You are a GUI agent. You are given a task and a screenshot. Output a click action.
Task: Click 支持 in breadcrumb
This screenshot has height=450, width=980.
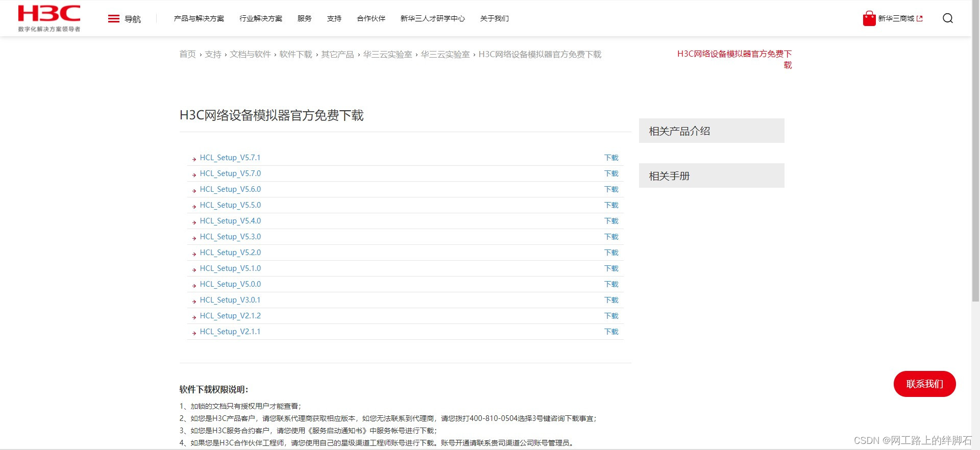pos(213,54)
